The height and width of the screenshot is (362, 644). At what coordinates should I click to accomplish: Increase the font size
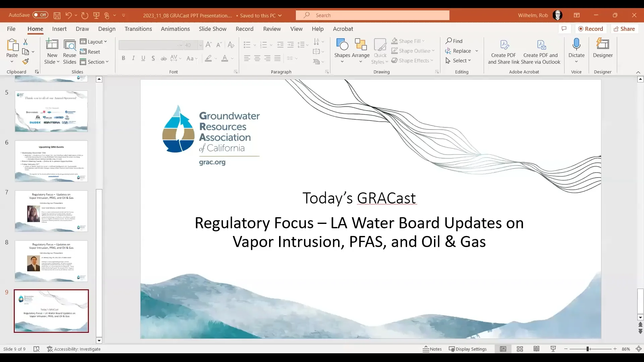tap(208, 44)
